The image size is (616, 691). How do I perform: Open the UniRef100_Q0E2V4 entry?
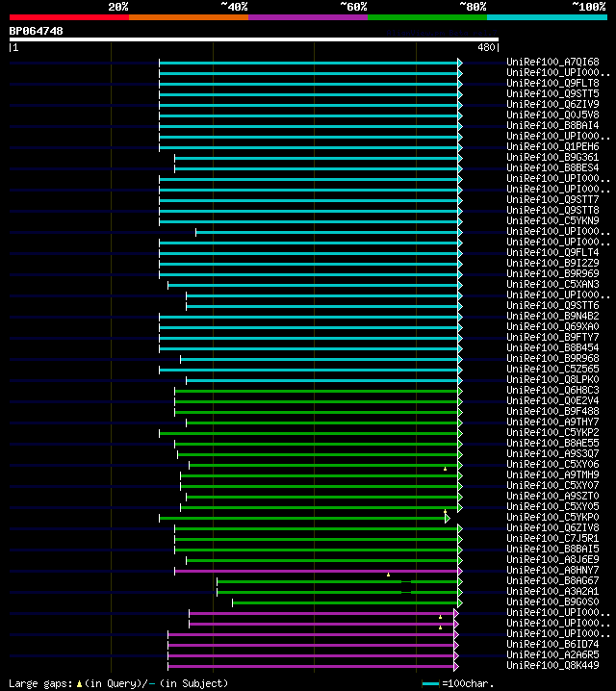pos(552,400)
